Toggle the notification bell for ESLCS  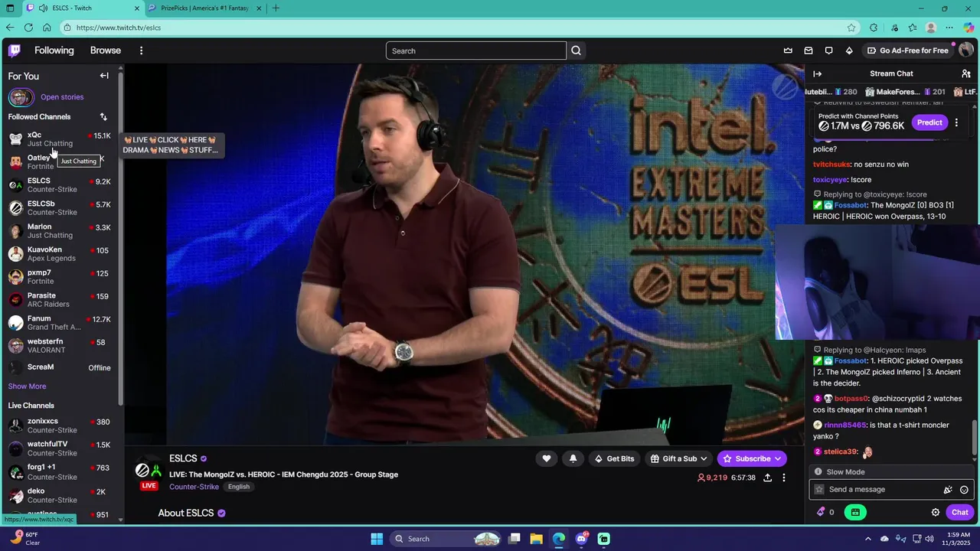tap(573, 458)
